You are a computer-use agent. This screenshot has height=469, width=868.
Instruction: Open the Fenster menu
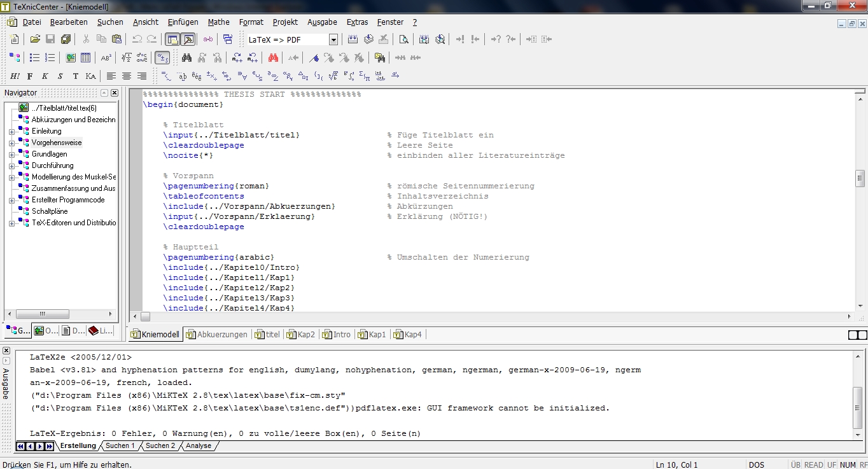click(390, 22)
